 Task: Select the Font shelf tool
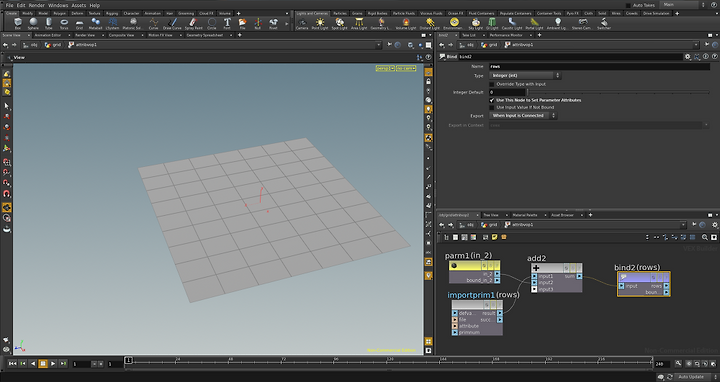point(227,23)
